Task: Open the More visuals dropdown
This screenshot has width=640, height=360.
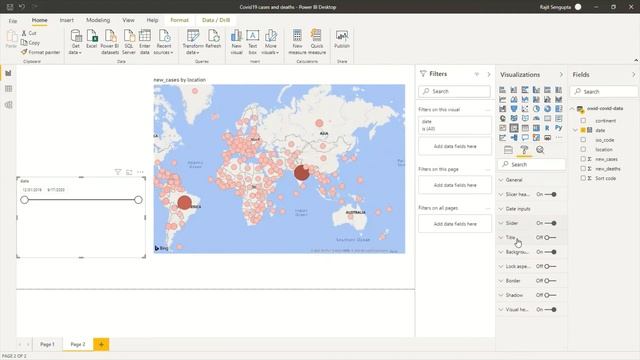Action: pyautogui.click(x=270, y=41)
